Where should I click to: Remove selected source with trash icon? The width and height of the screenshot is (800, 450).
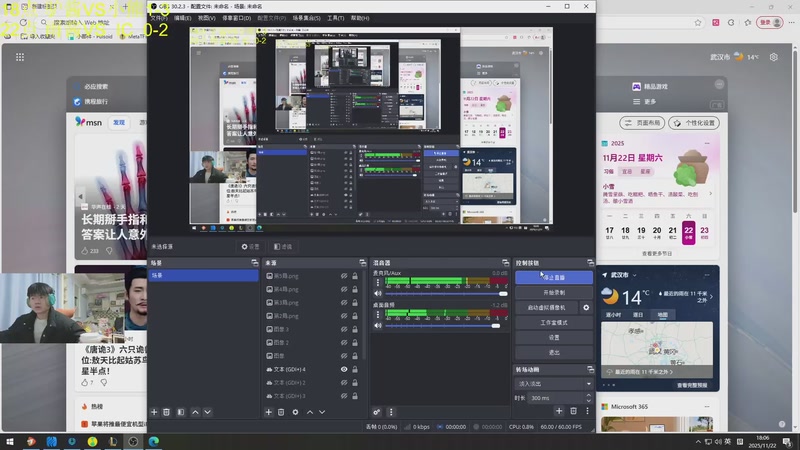tap(281, 412)
